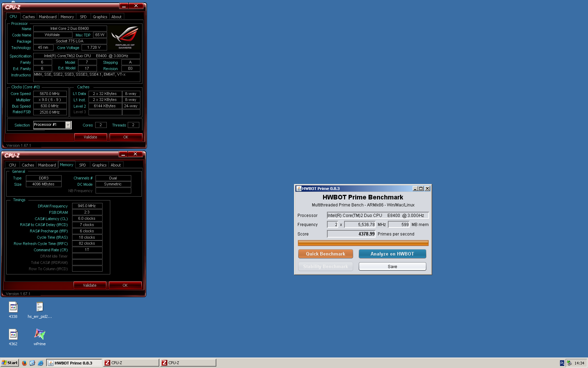Screen dimensions: 588x368
Task: Click the orange benchmark progress bar
Action: point(363,243)
